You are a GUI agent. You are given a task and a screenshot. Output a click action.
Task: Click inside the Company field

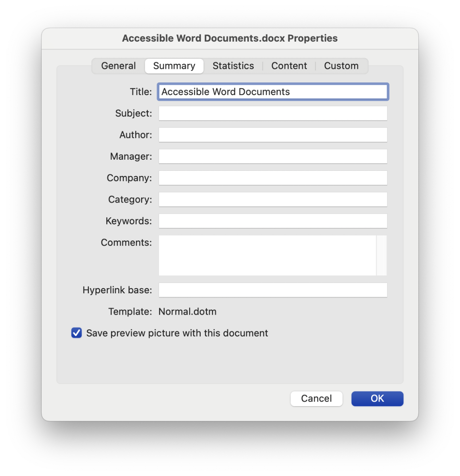272,178
